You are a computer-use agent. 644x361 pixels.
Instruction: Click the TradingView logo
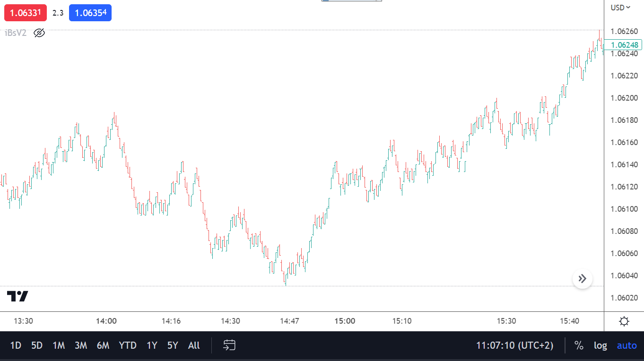[17, 296]
